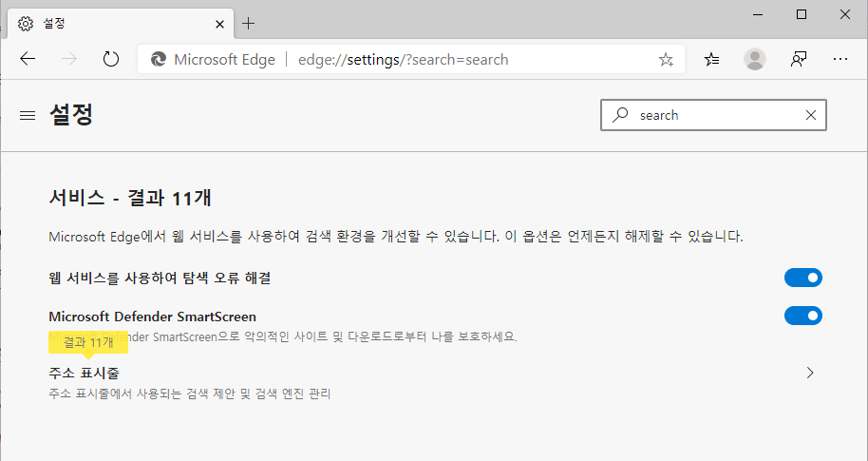Screen dimensions: 868x461
Task: Reload the page with the refresh icon
Action: point(111,59)
